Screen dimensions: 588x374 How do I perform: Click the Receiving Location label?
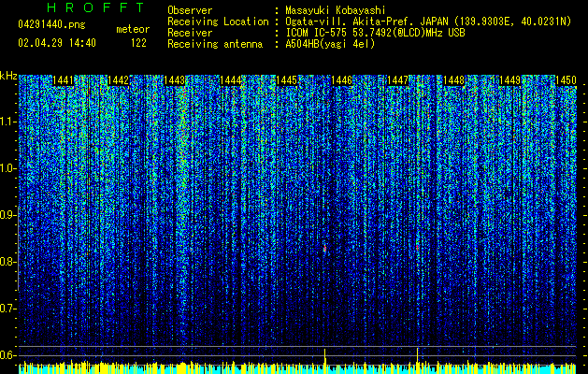[x=218, y=22]
